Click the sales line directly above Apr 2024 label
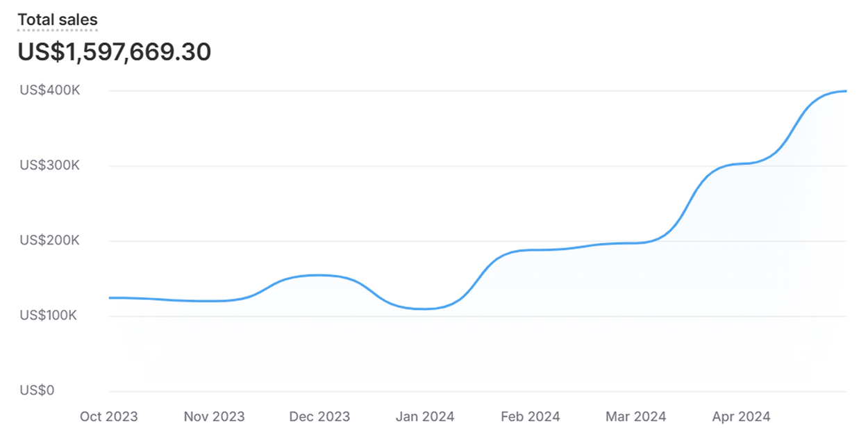This screenshot has width=868, height=439. click(x=741, y=164)
